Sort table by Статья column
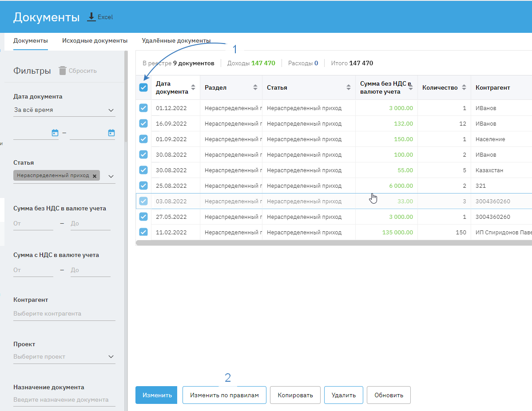Screen dimensions: 532x411 (349, 87)
